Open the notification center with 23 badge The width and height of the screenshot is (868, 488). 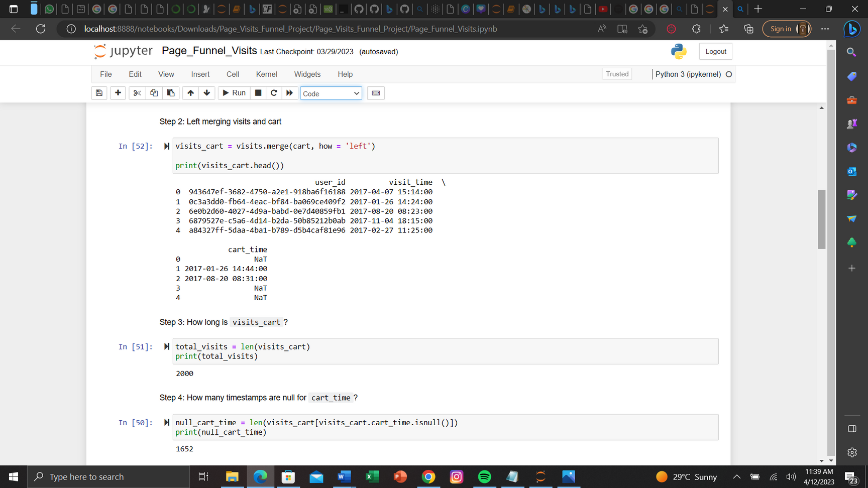click(x=851, y=477)
